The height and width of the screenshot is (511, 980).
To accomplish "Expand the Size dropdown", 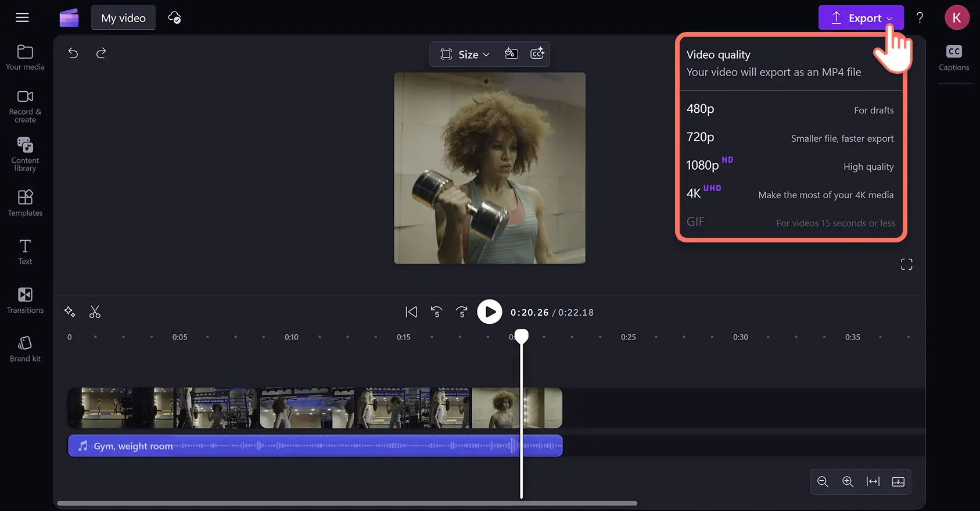I will coord(465,54).
